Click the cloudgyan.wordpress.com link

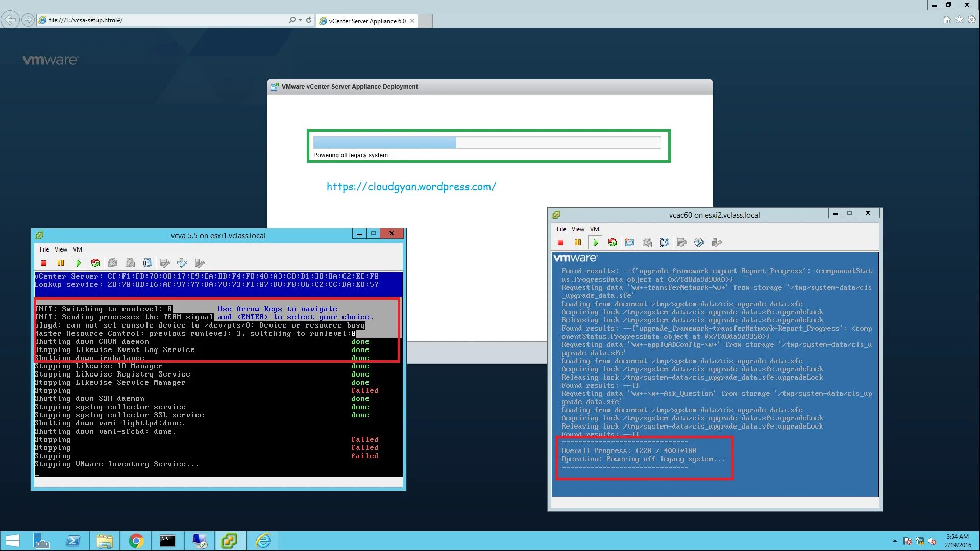point(411,187)
